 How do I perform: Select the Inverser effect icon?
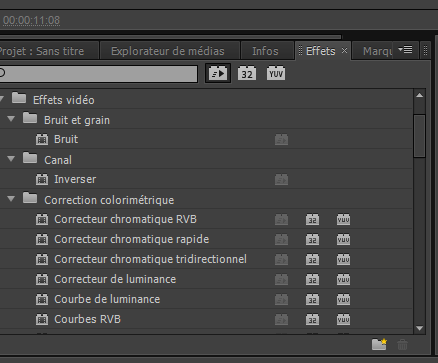pos(42,179)
